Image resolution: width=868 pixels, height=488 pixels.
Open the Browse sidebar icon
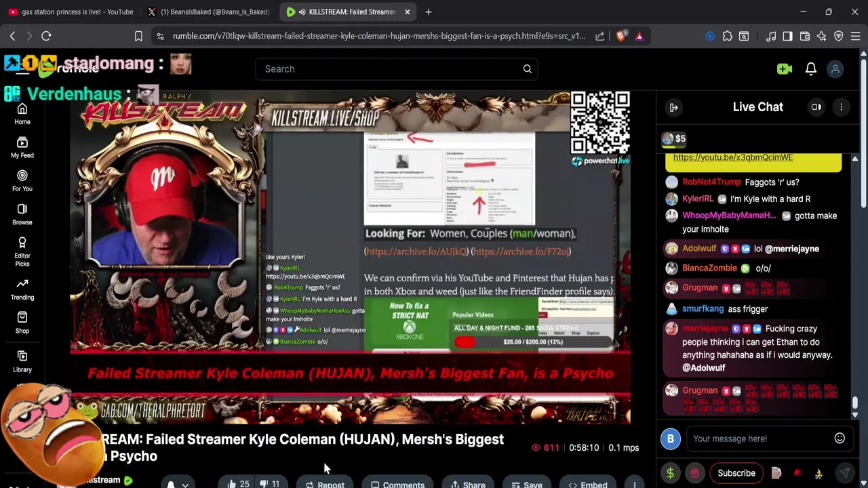pyautogui.click(x=22, y=213)
